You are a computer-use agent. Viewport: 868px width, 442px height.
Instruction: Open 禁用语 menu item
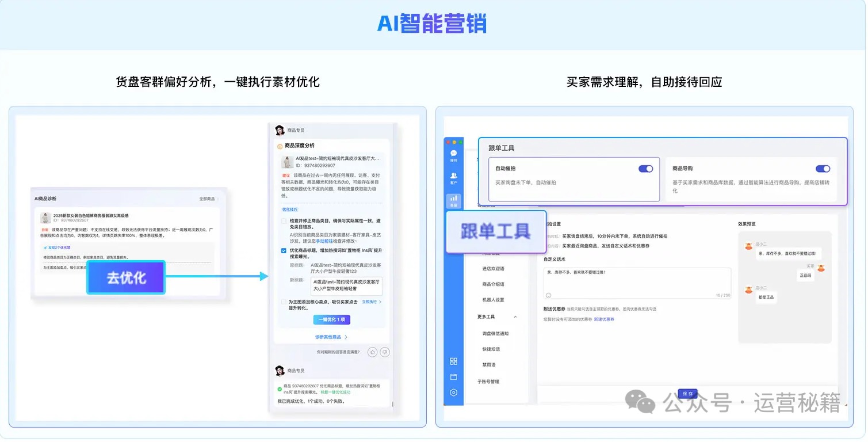pyautogui.click(x=489, y=365)
